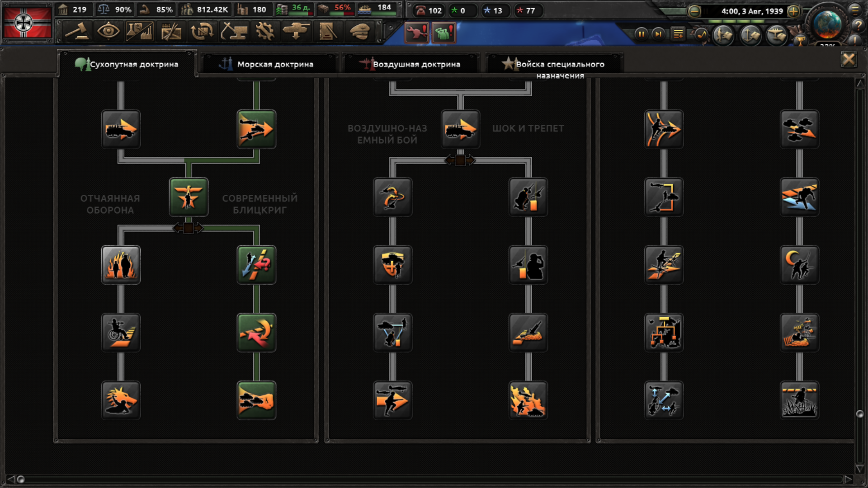Decrease game speed with minus button
The height and width of the screenshot is (488, 868).
pos(694,11)
